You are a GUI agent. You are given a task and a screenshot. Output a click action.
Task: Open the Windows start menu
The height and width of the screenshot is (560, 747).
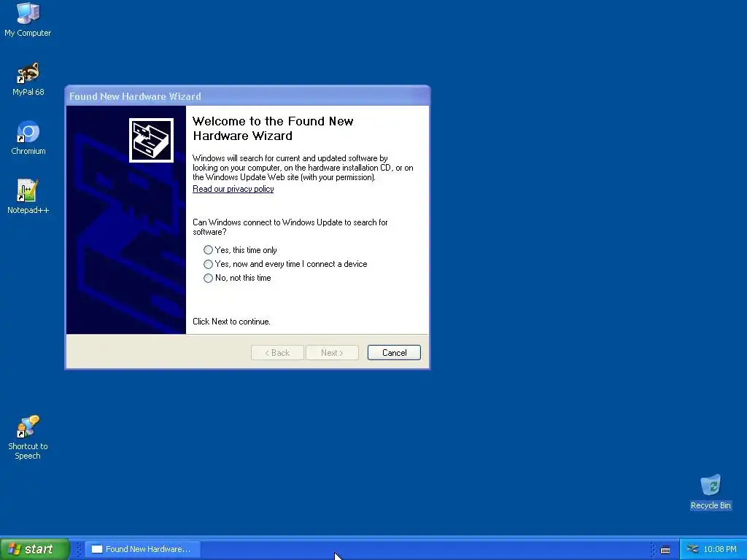[x=35, y=549]
